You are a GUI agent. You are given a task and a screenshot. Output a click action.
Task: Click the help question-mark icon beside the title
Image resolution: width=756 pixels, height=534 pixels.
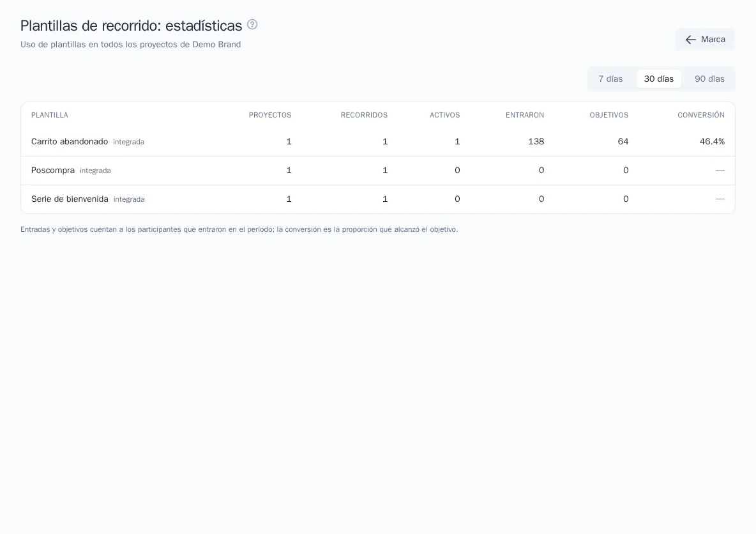pos(252,25)
